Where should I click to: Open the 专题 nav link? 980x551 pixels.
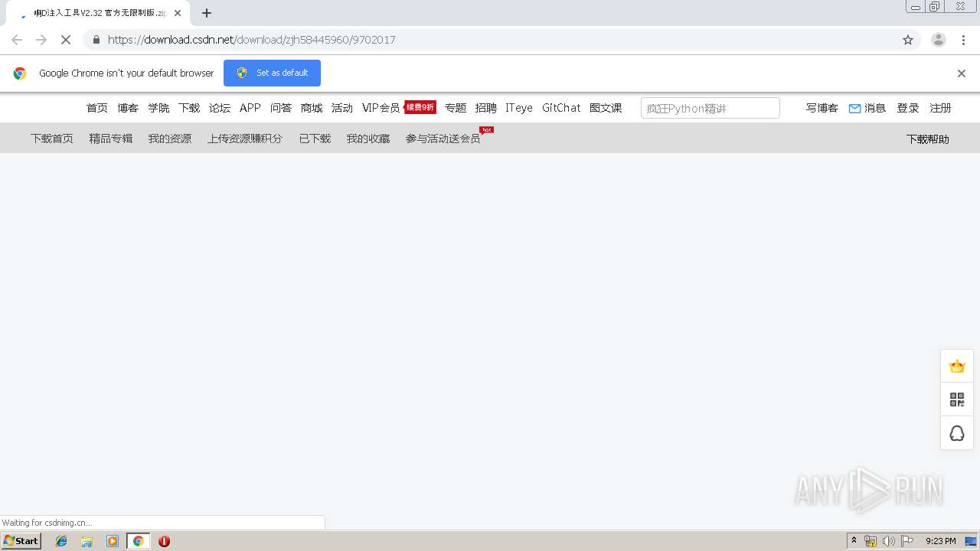tap(456, 108)
